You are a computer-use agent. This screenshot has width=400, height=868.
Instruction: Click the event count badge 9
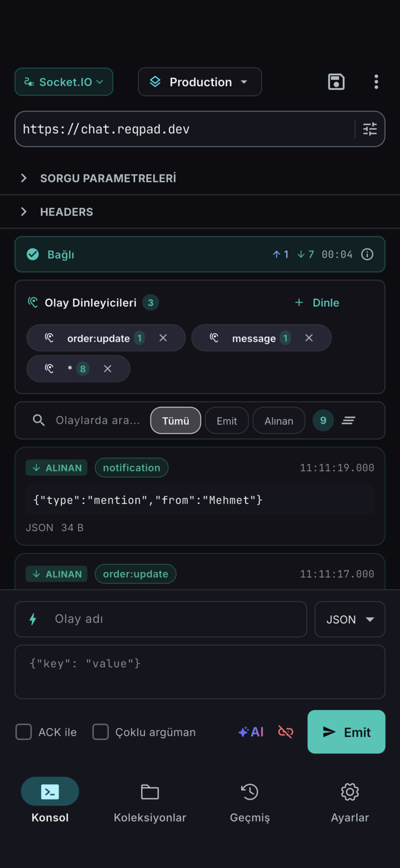point(323,421)
